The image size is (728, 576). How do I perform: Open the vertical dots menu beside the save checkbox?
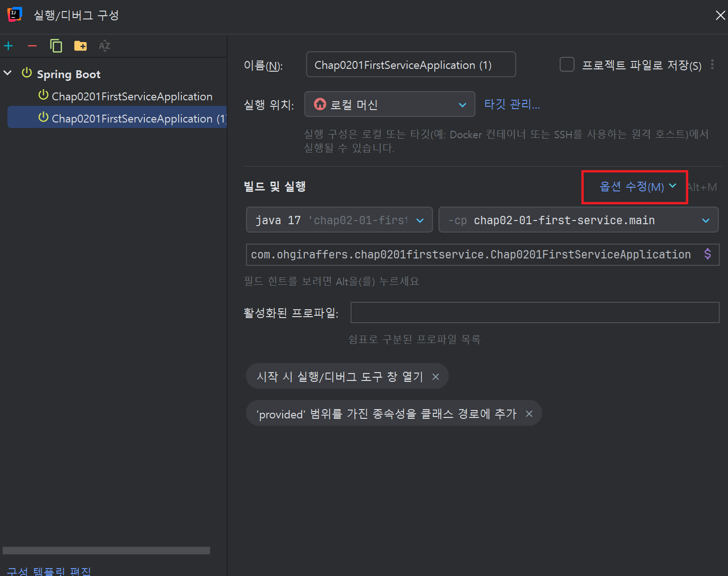pyautogui.click(x=712, y=64)
